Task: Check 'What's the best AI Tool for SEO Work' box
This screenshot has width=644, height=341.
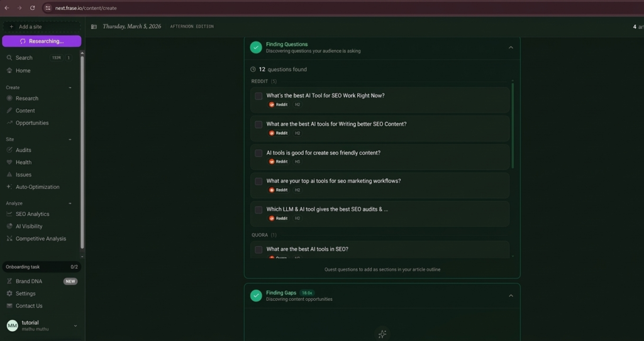Action: click(258, 97)
